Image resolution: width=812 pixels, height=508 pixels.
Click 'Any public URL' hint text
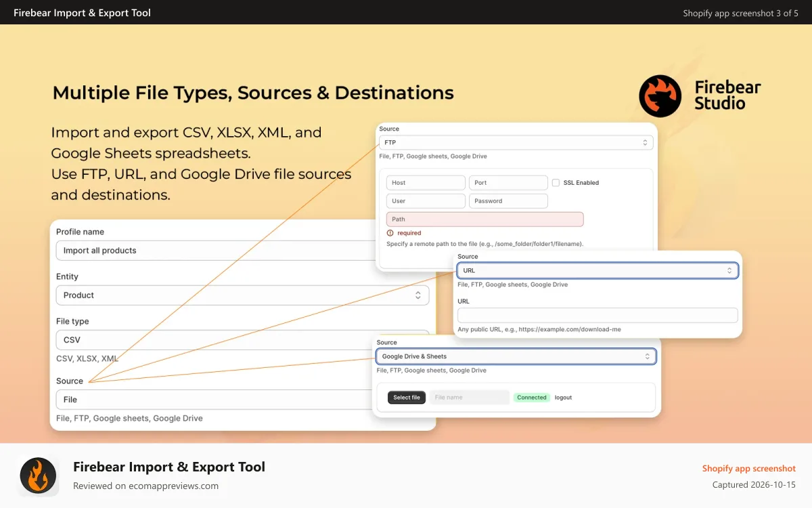(x=539, y=329)
